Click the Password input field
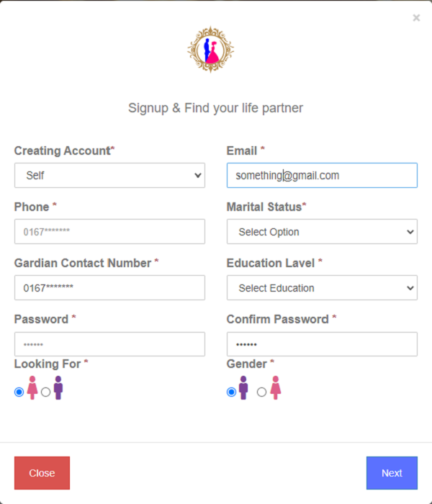 pos(109,344)
